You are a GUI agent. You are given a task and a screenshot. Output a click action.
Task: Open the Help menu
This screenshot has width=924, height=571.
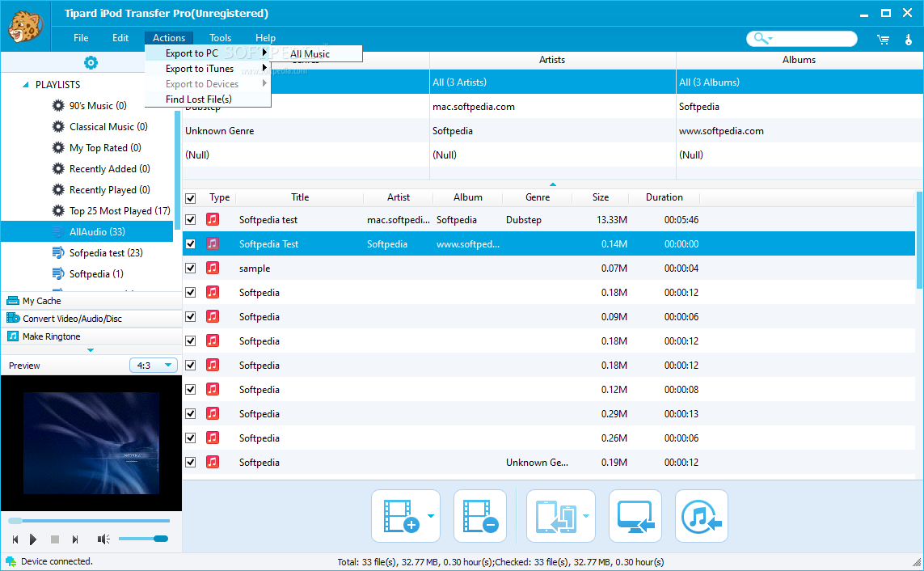coord(265,38)
